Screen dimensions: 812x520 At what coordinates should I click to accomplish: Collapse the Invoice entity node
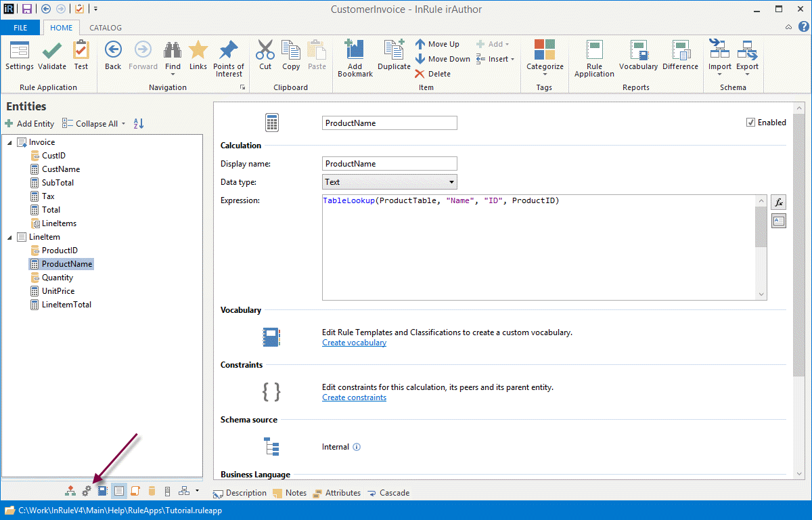(9, 142)
